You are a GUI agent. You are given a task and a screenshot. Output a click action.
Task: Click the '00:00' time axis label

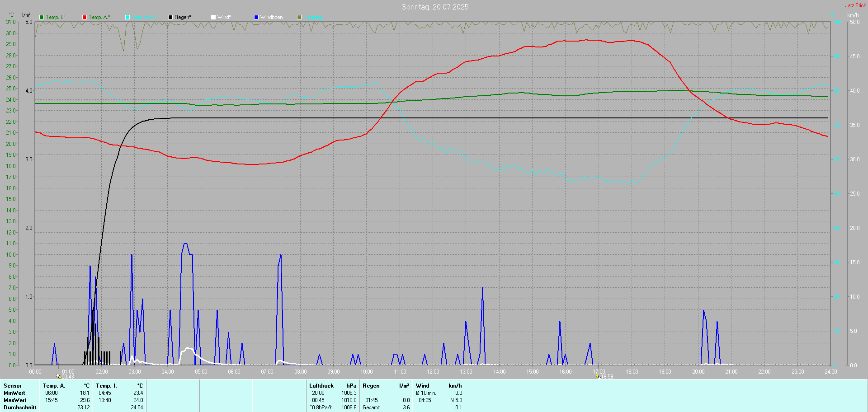(x=35, y=372)
